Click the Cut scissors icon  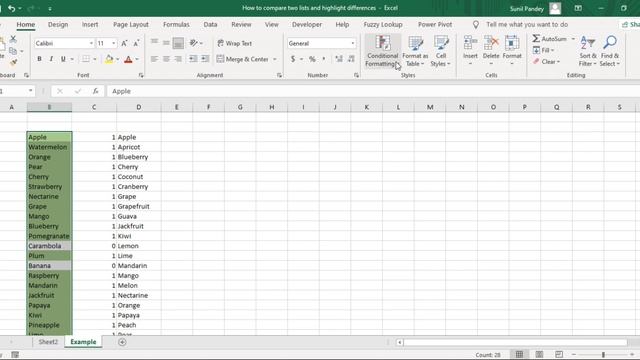tap(13, 39)
